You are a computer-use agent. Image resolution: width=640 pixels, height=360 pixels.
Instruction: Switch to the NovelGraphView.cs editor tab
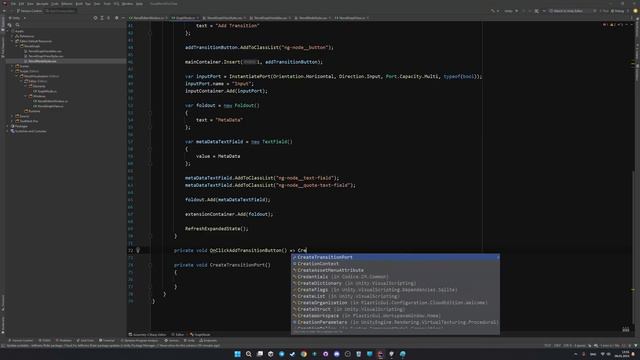point(352,18)
